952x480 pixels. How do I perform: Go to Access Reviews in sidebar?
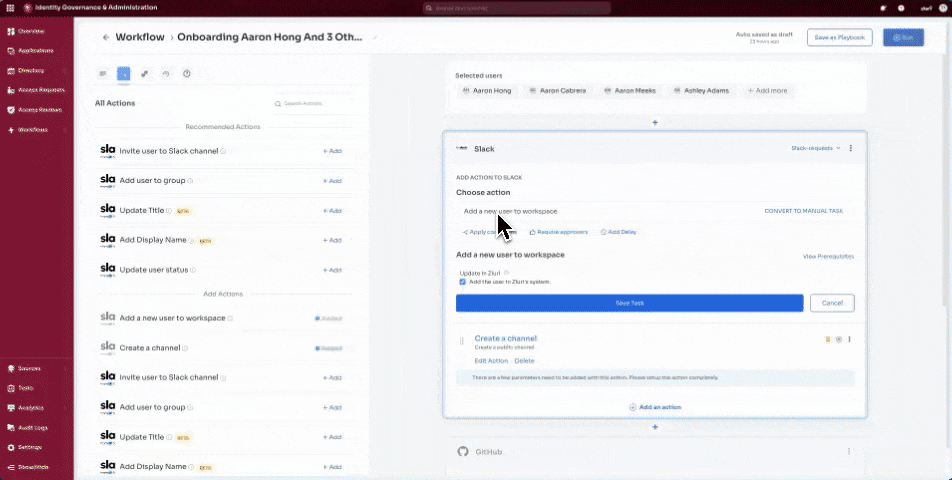[x=34, y=110]
